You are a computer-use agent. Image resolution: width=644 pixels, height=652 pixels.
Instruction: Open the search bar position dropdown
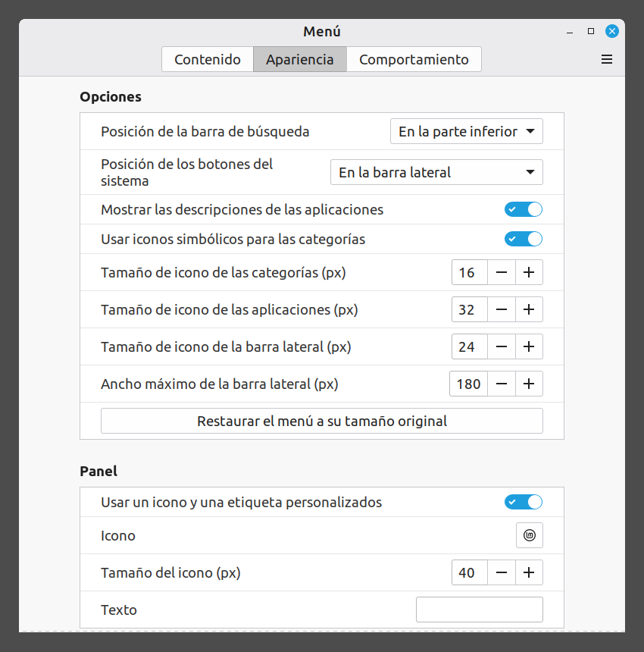pyautogui.click(x=467, y=132)
